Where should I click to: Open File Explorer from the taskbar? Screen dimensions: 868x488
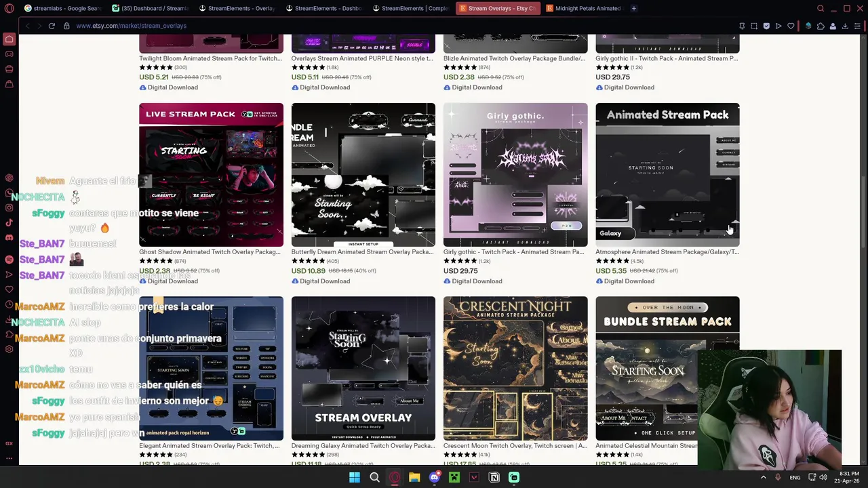click(414, 477)
